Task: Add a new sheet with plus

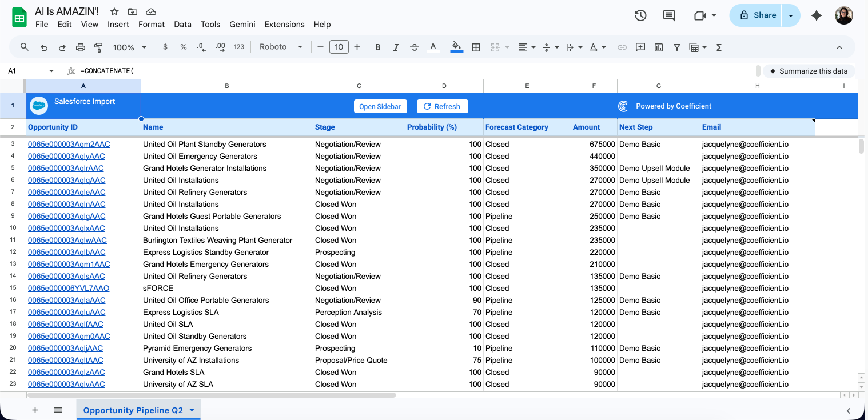Action: [35, 410]
